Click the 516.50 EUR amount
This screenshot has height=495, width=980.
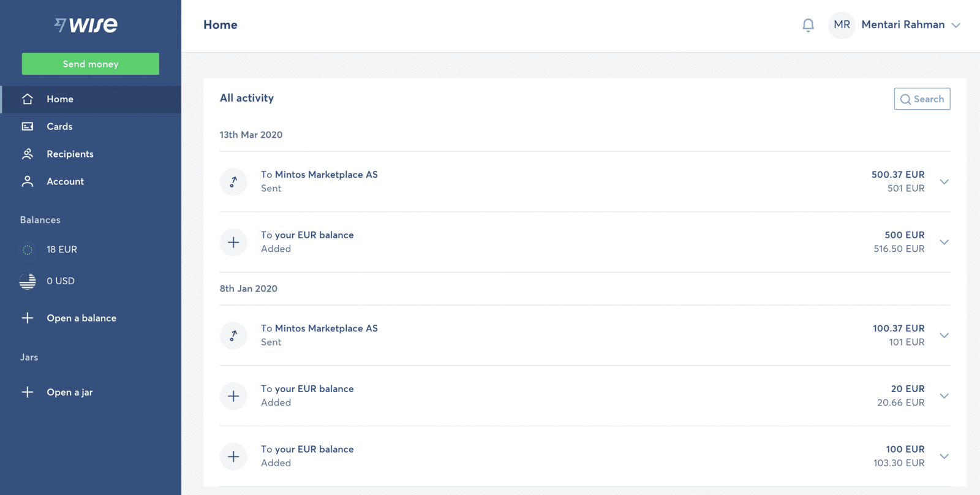899,249
